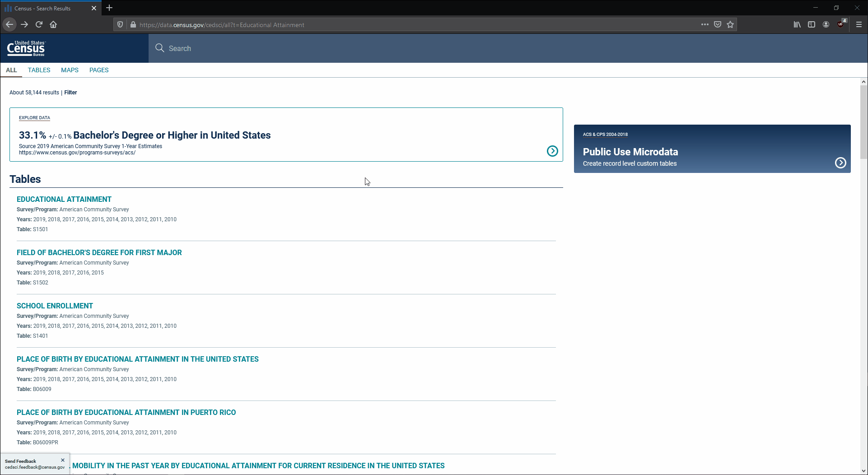Click table ID S1501 text
Screen dimensions: 868x475
pyautogui.click(x=40, y=229)
